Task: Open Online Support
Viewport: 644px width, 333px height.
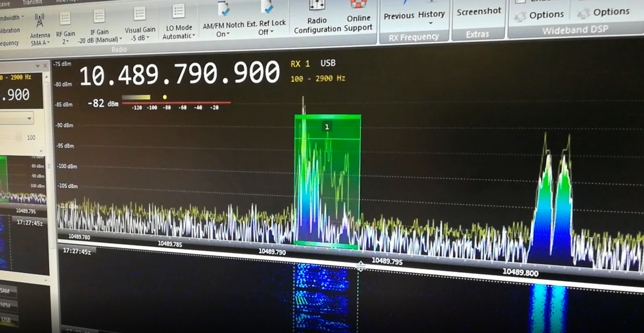Action: point(358,16)
